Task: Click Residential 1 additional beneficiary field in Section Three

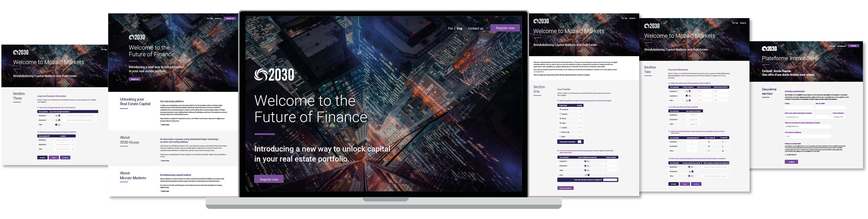Action: (x=80, y=116)
